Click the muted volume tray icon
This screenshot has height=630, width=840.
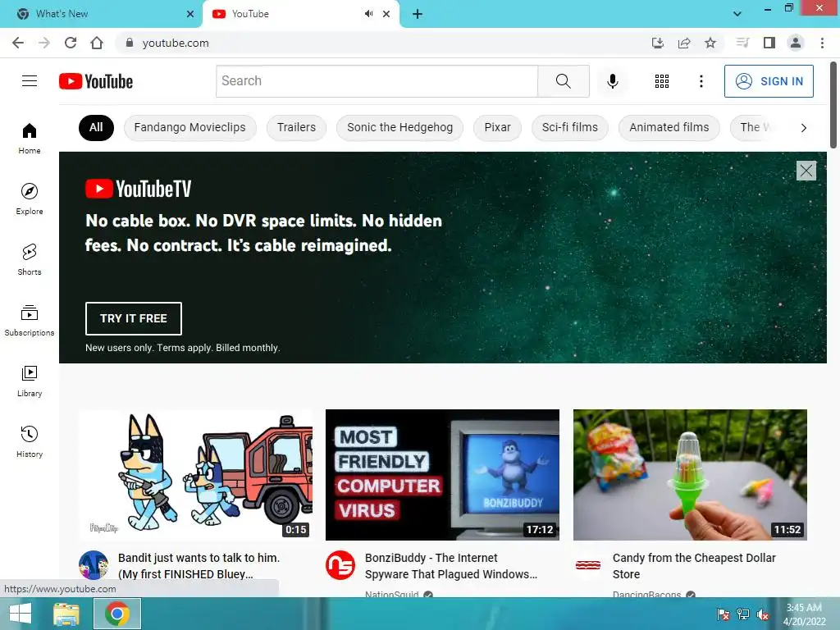(762, 614)
